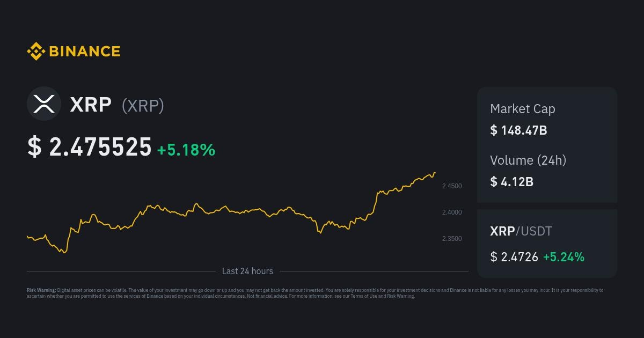The width and height of the screenshot is (644, 338).
Task: Click the Volume (24h) label
Action: pos(528,160)
